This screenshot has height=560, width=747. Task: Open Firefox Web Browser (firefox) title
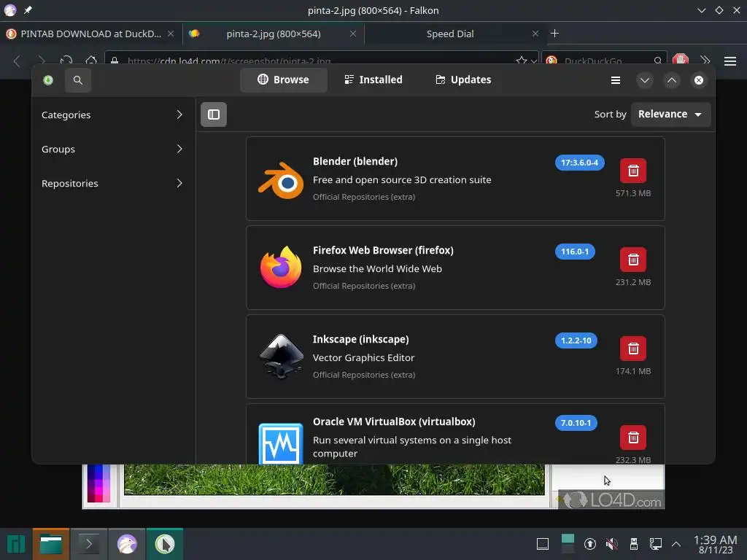tap(383, 251)
